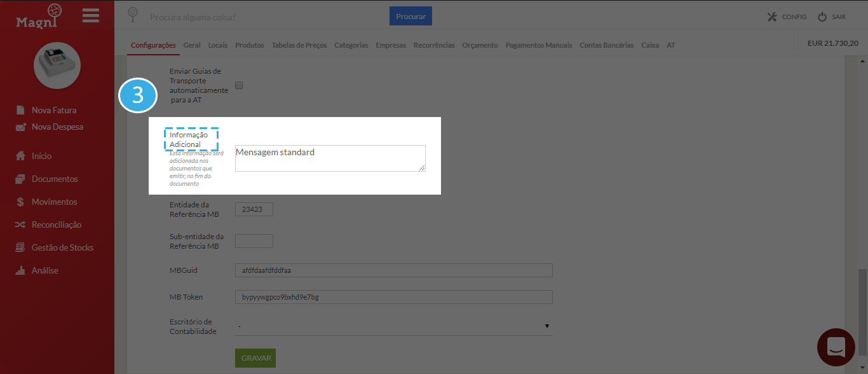Image resolution: width=868 pixels, height=374 pixels.
Task: Switch to the Orçamento tab
Action: [480, 45]
